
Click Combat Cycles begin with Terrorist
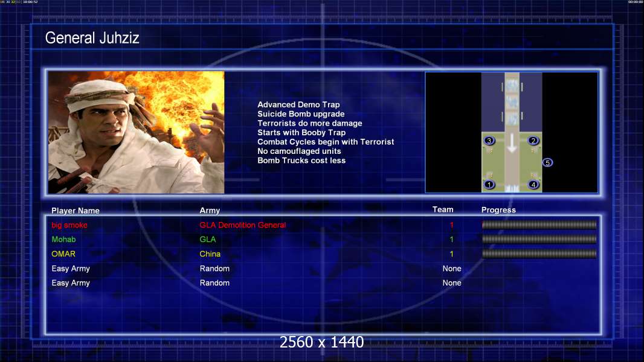click(326, 142)
